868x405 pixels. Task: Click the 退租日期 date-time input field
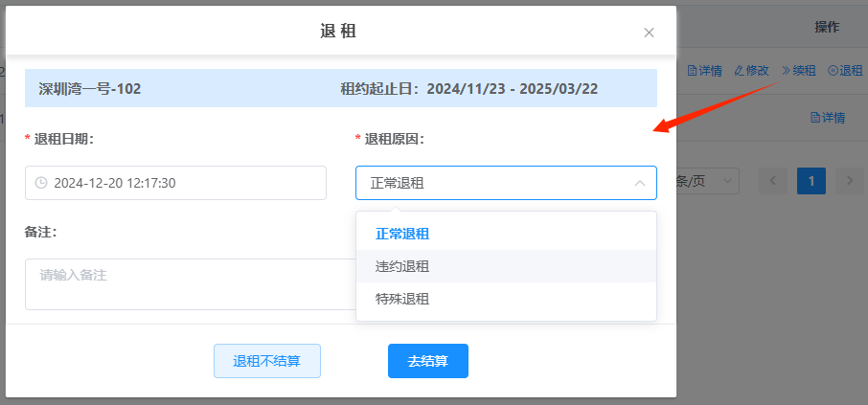(x=182, y=183)
